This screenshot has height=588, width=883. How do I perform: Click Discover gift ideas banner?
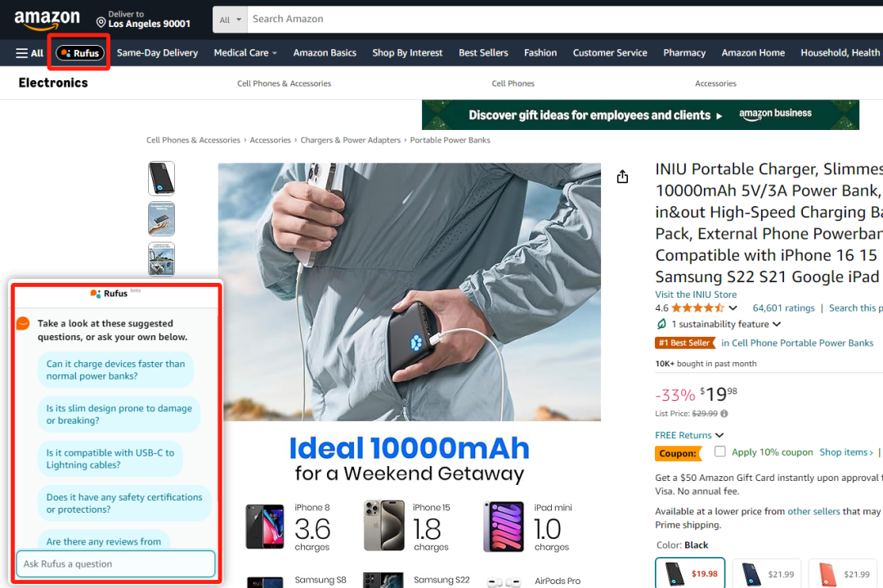[x=640, y=114]
